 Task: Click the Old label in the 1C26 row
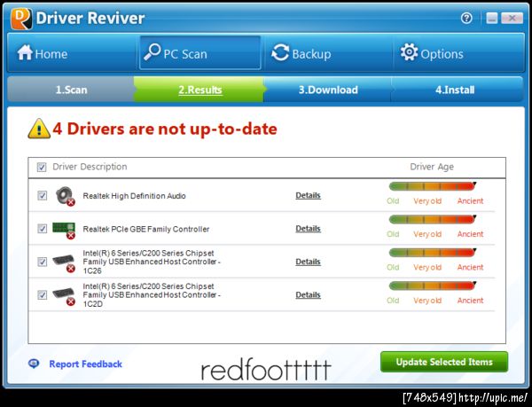click(x=393, y=267)
